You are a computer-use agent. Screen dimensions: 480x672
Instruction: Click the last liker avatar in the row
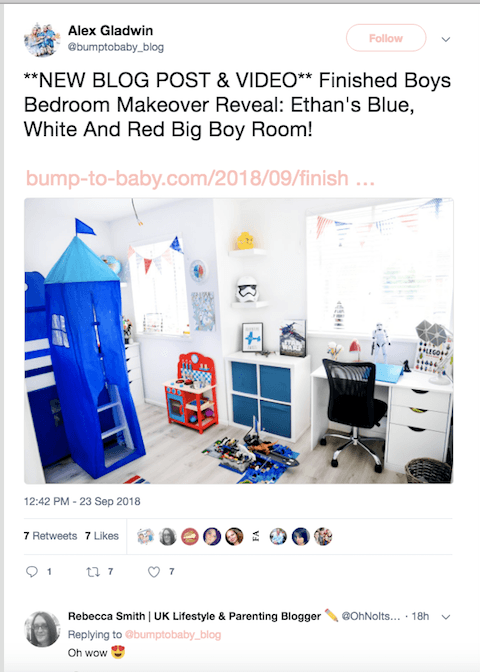[323, 536]
